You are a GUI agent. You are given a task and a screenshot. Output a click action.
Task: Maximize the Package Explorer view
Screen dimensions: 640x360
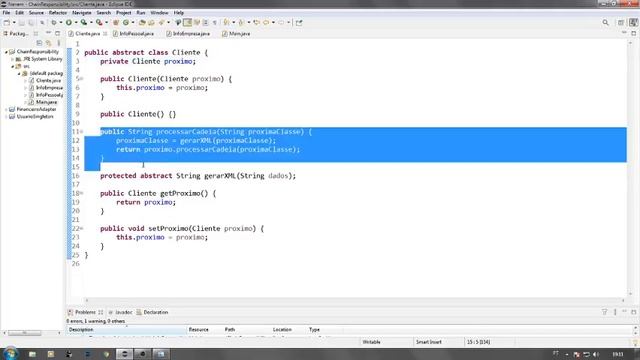(x=58, y=33)
